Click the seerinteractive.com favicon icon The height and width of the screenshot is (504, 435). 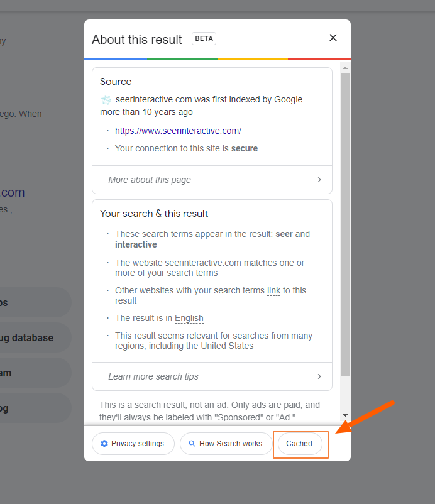click(x=106, y=100)
